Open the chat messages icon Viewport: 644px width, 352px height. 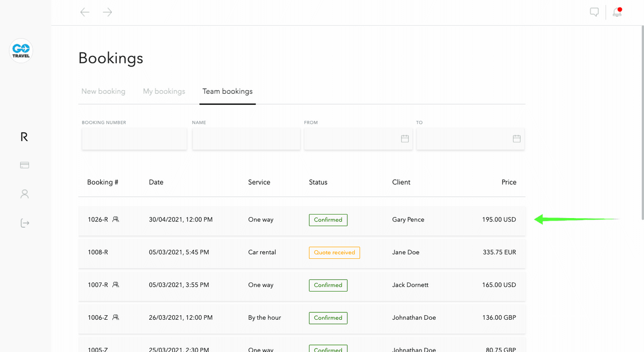point(594,12)
